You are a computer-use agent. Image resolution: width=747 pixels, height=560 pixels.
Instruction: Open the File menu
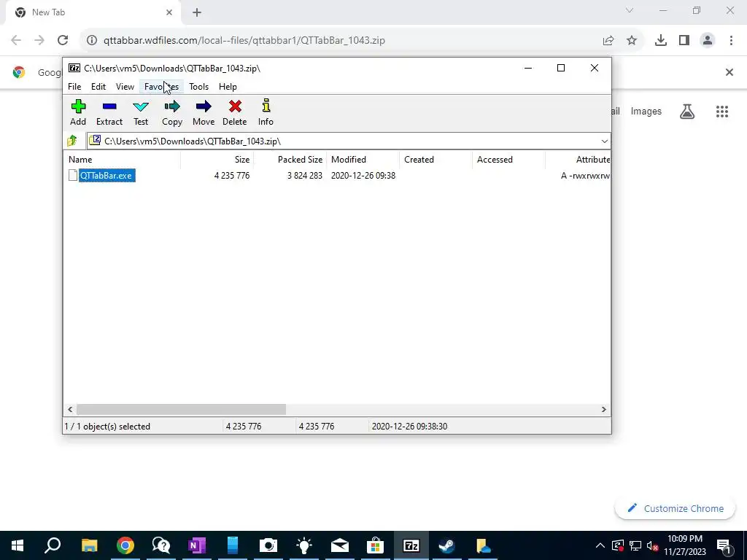tap(74, 87)
